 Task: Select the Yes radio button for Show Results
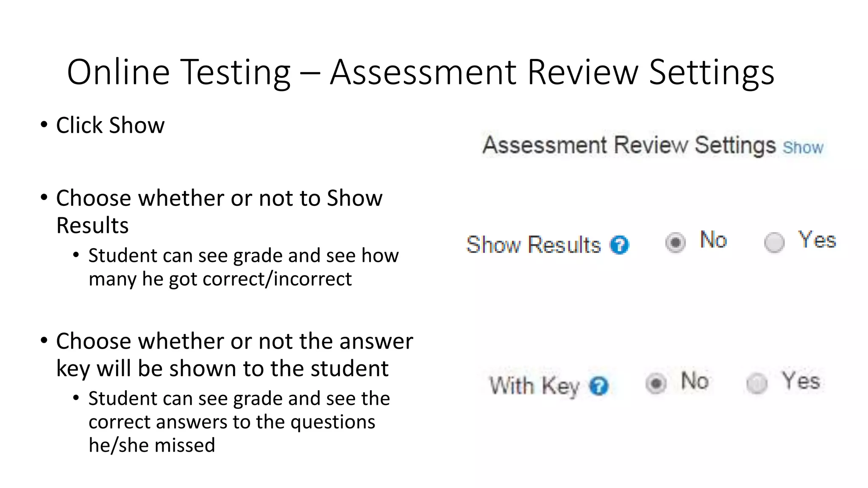point(774,243)
